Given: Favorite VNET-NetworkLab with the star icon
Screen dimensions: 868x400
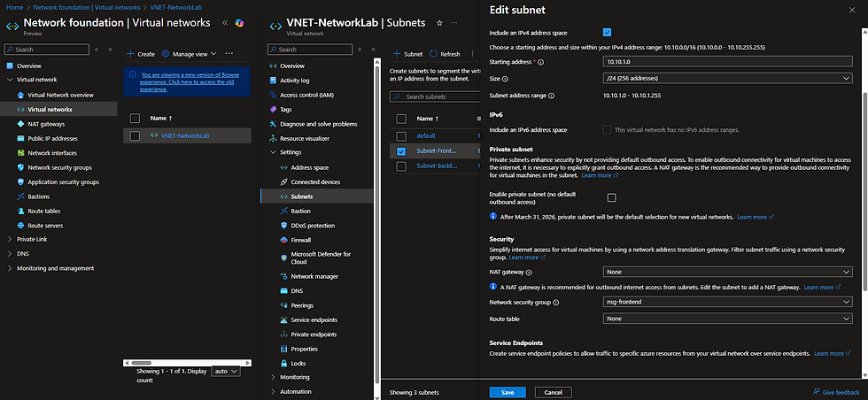Looking at the screenshot, I should click(x=439, y=23).
